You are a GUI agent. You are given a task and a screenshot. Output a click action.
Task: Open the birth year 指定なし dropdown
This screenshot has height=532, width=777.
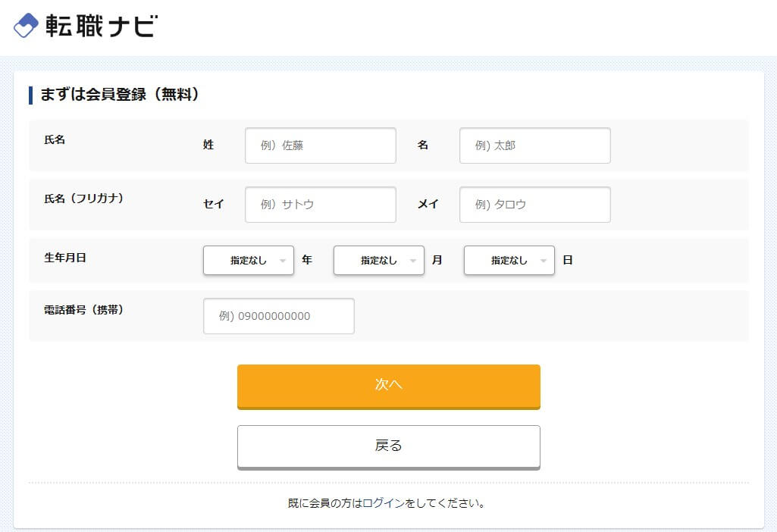(243, 260)
